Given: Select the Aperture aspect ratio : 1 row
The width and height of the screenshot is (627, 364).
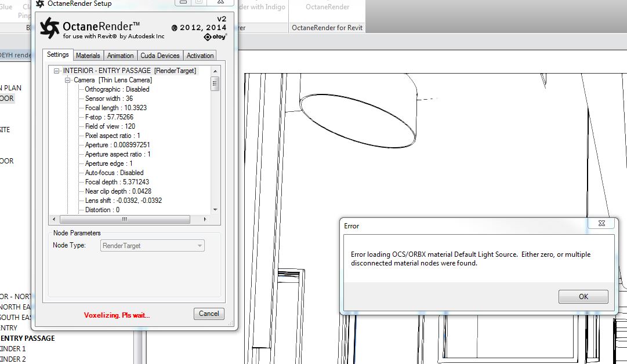Looking at the screenshot, I should click(x=118, y=154).
